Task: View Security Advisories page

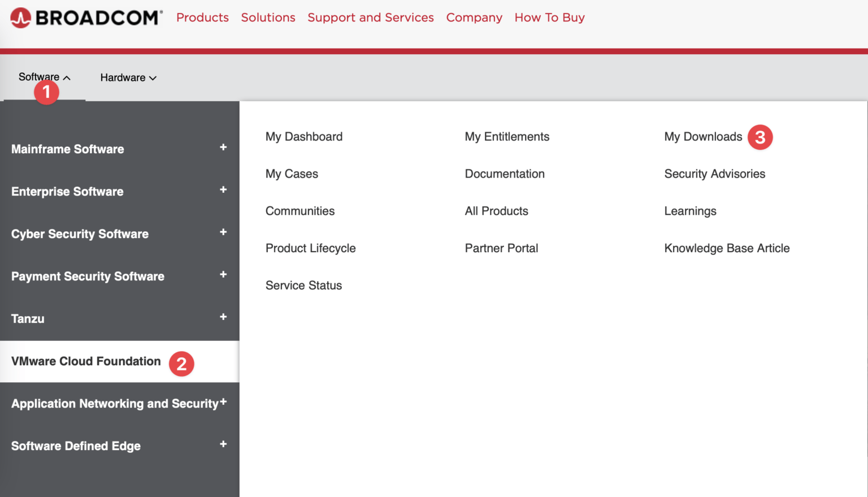Action: point(714,174)
